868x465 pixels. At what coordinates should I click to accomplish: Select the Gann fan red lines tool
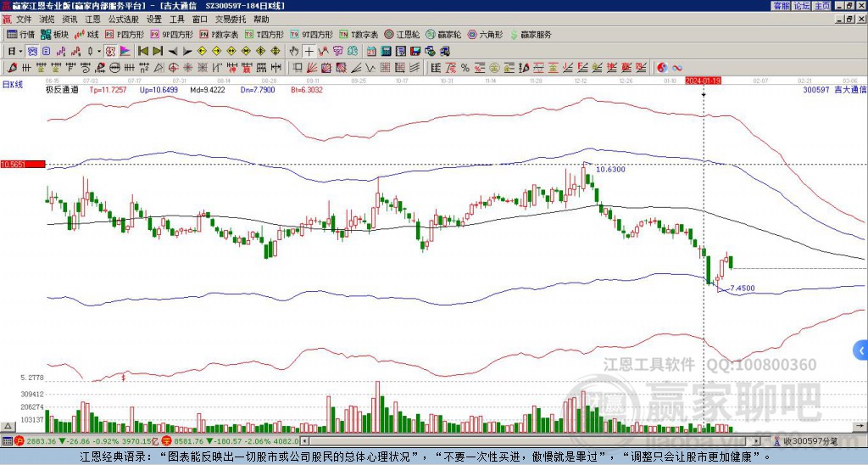312,68
